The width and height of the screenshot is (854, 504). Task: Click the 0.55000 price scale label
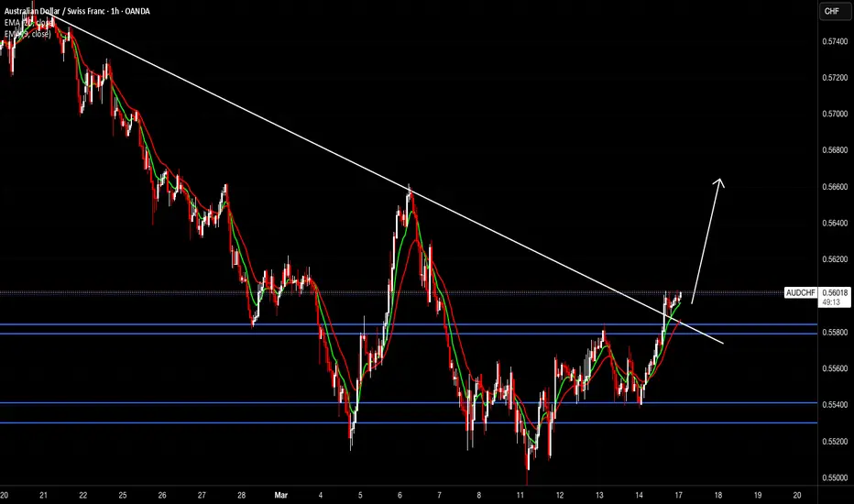coord(835,477)
